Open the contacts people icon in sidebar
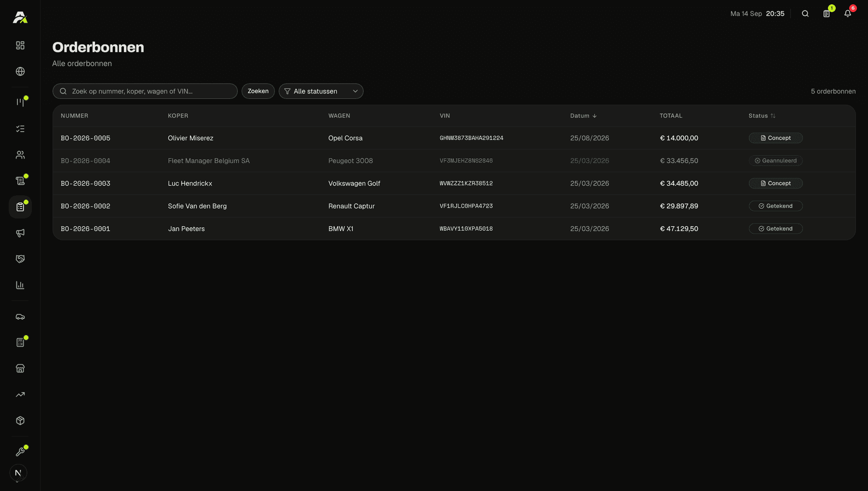This screenshot has width=868, height=491. click(x=20, y=155)
